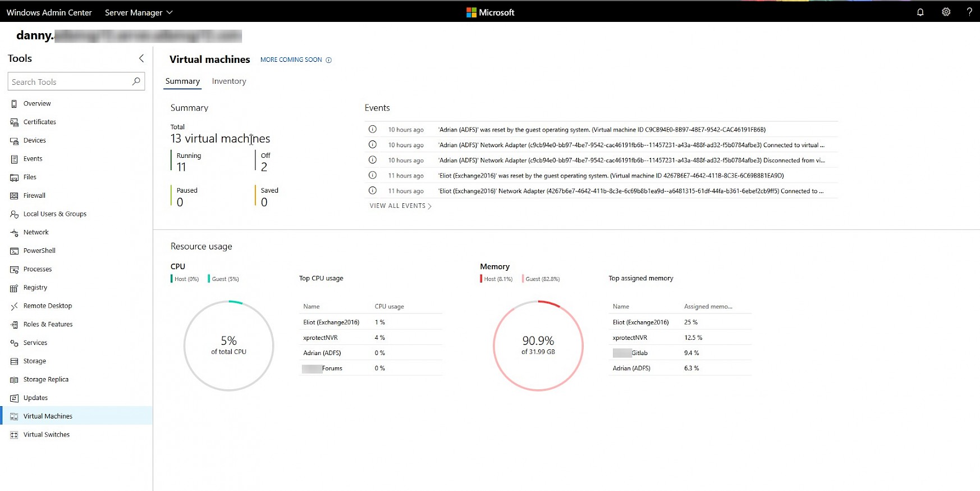Select the Storage Replica icon
The width and height of the screenshot is (980, 491).
pyautogui.click(x=14, y=380)
